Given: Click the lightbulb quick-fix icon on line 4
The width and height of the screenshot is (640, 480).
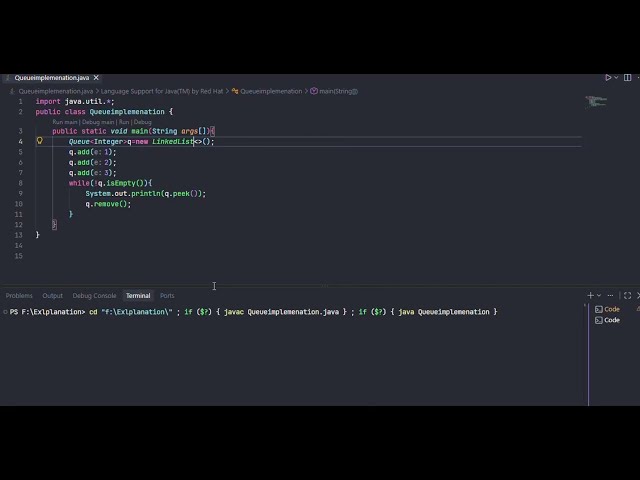Looking at the screenshot, I should (x=40, y=141).
